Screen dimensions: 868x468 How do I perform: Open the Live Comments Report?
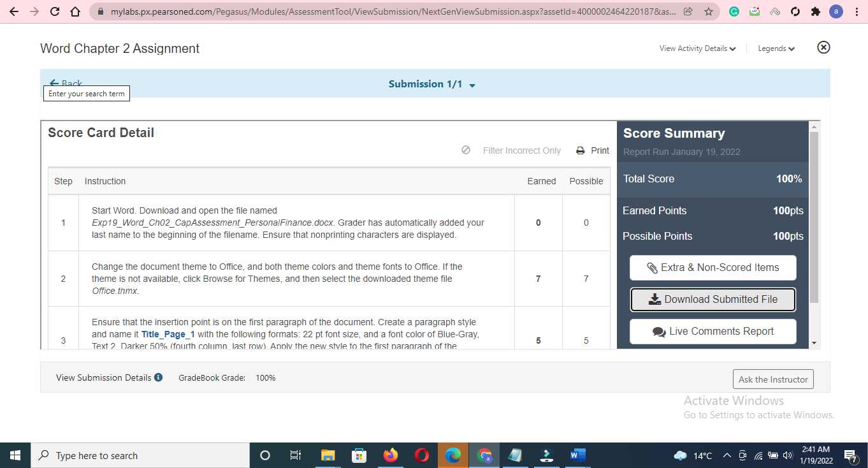[713, 331]
